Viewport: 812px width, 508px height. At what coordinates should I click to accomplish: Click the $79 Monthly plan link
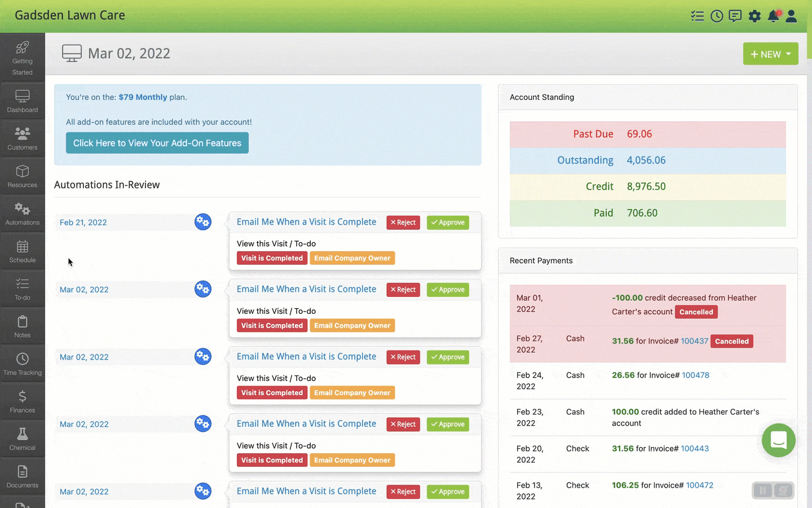coord(143,97)
